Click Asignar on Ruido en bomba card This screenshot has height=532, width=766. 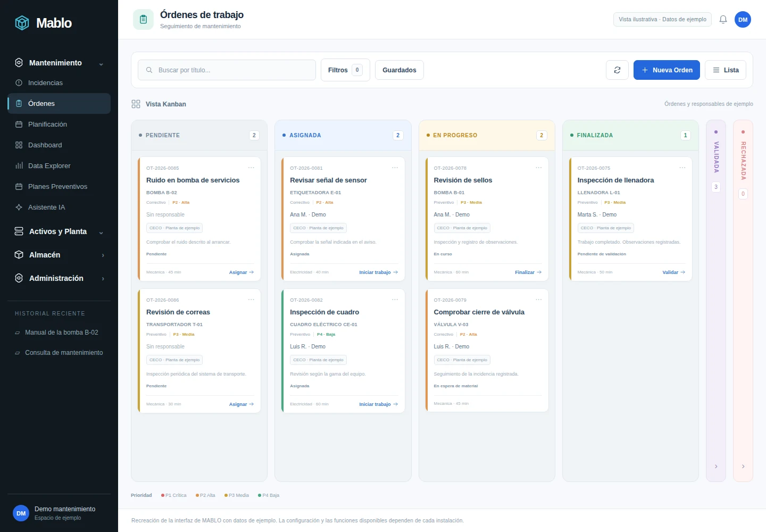click(242, 272)
